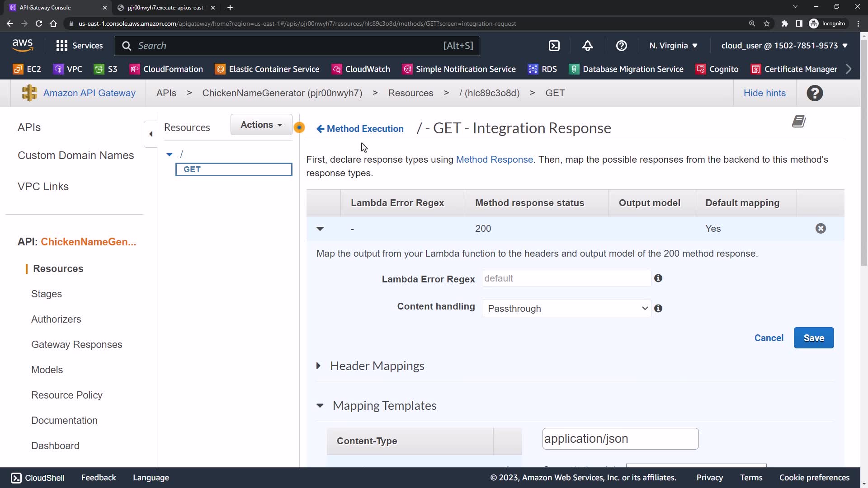This screenshot has height=488, width=868.
Task: Click the notifications bell icon
Action: [587, 46]
